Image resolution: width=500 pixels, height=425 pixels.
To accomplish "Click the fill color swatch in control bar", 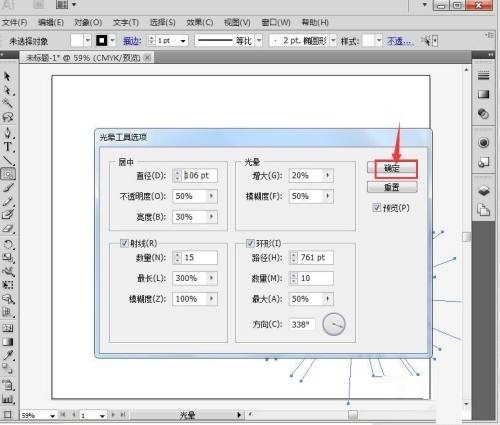I will coord(77,41).
